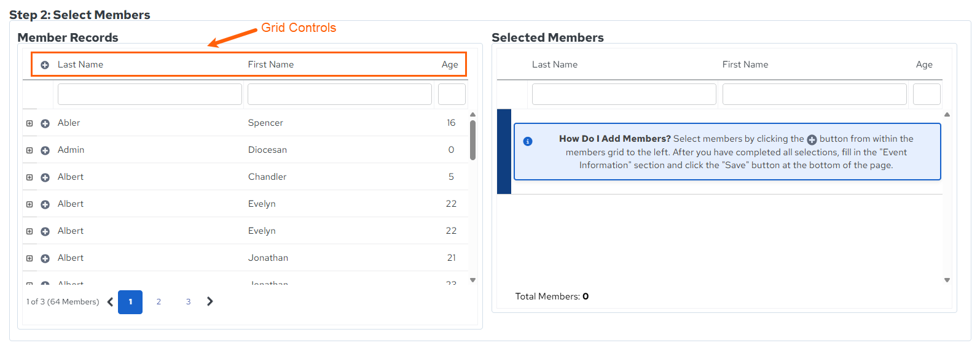The image size is (980, 351).
Task: Click the first name cell 'Spencer'
Action: tap(265, 123)
